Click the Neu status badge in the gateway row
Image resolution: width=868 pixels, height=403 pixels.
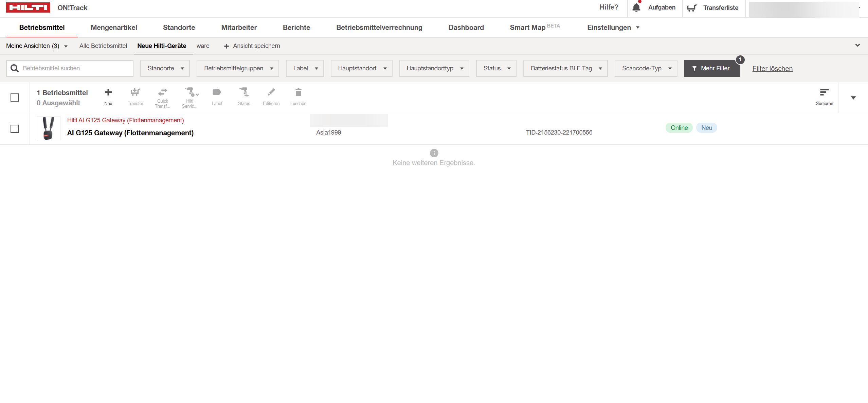click(707, 128)
